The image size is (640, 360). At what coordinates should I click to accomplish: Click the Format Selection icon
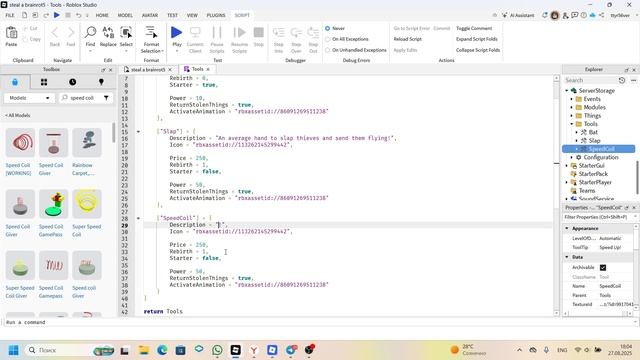[151, 32]
